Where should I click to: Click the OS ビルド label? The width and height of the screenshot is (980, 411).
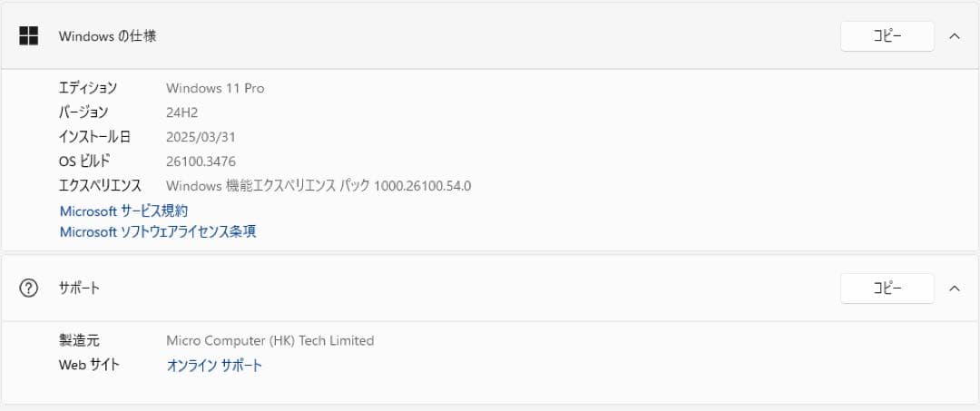point(84,161)
